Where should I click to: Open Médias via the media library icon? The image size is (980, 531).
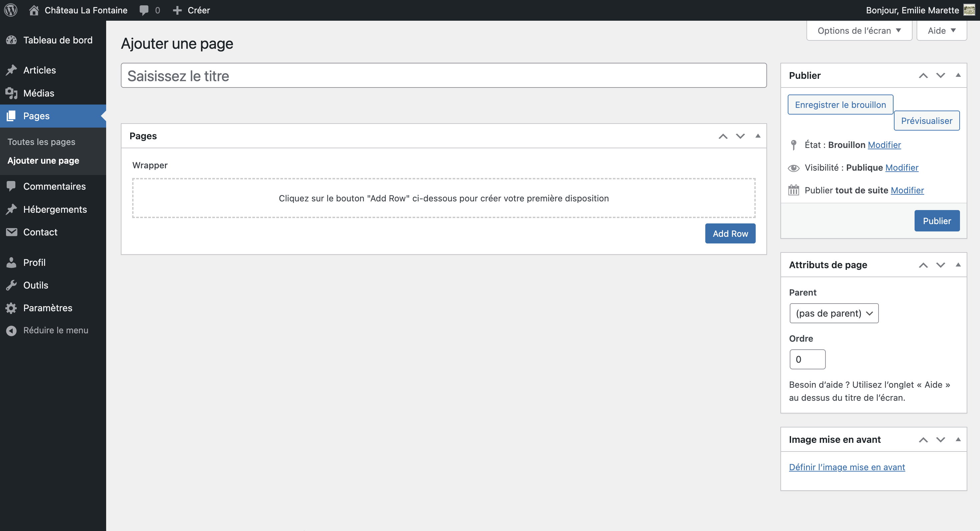tap(11, 93)
